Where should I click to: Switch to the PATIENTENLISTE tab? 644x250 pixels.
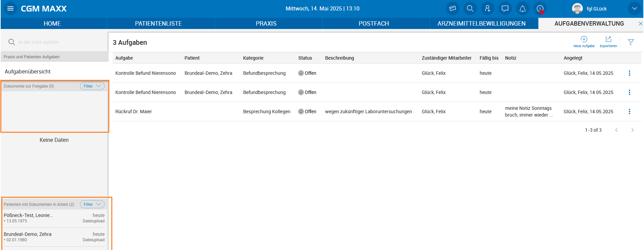(158, 24)
